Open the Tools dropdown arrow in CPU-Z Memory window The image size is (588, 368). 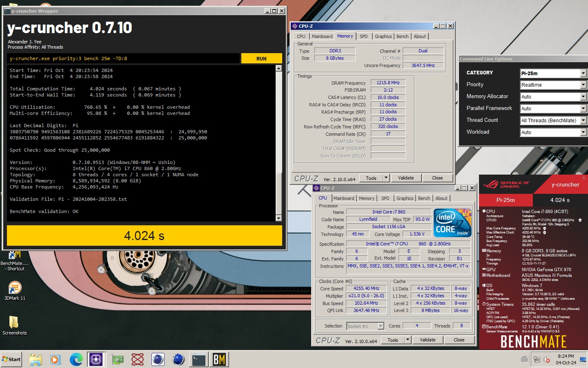[x=386, y=178]
